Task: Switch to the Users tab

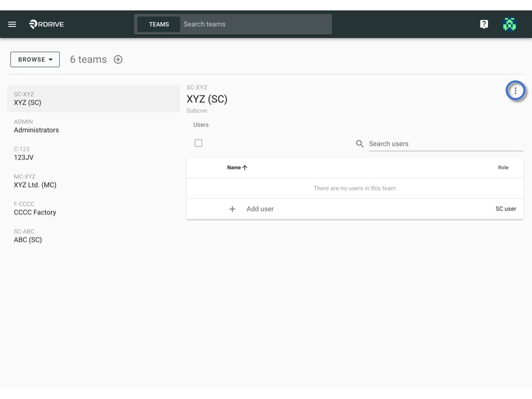Action: point(201,125)
